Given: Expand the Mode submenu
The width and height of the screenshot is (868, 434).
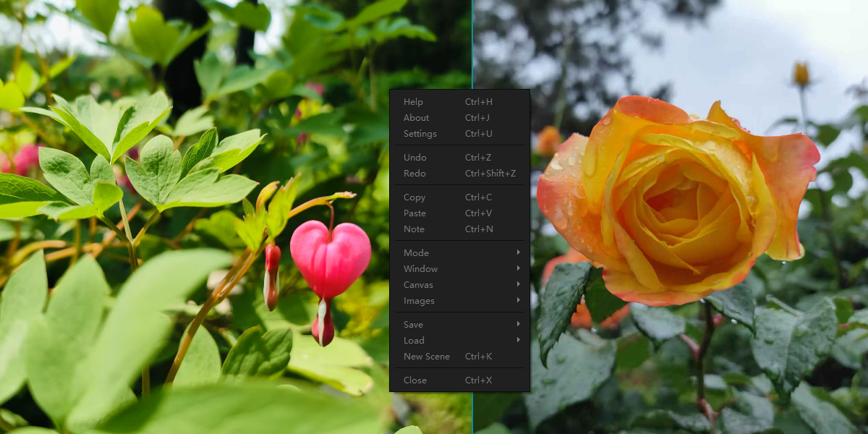Looking at the screenshot, I should tap(417, 253).
